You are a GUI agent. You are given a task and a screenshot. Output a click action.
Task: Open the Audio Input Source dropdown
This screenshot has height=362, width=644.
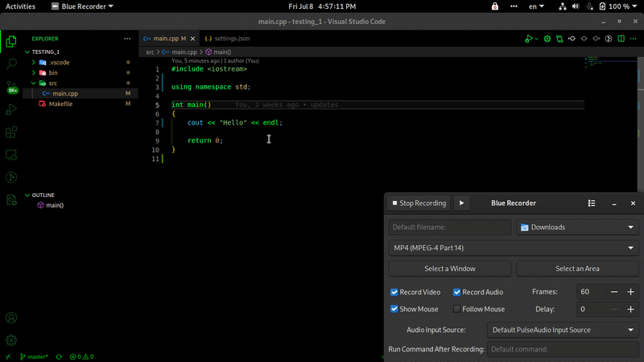click(x=563, y=330)
